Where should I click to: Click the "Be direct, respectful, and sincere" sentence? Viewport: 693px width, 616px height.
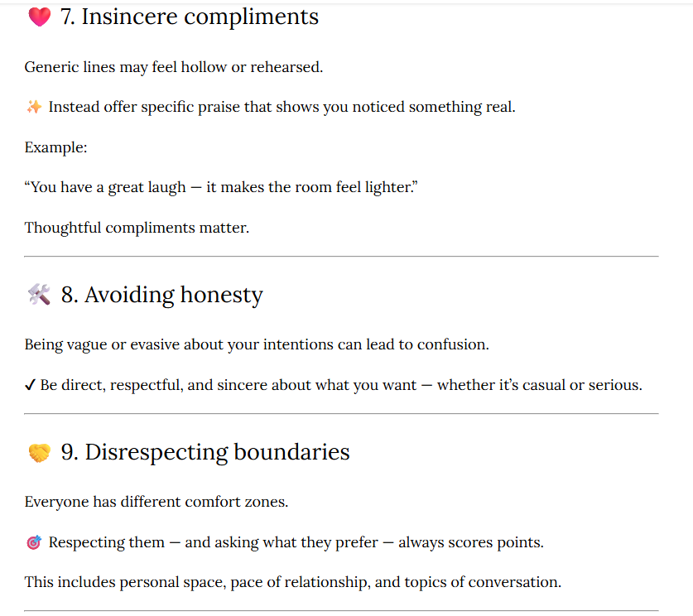point(340,385)
